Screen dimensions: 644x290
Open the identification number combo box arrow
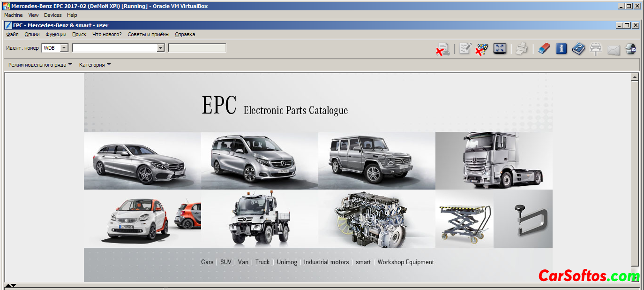coord(161,48)
